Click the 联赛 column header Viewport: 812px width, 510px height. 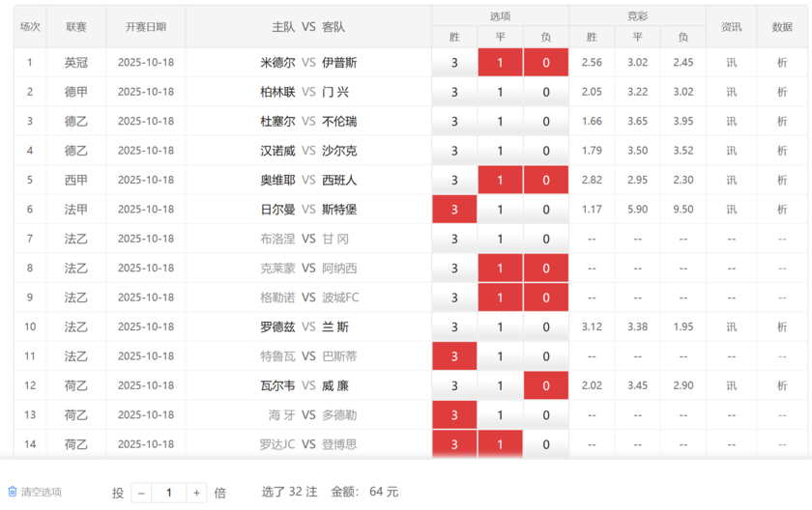tap(76, 27)
